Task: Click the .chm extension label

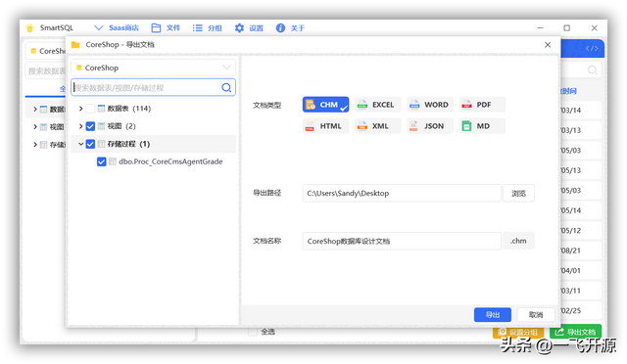Action: tap(518, 241)
